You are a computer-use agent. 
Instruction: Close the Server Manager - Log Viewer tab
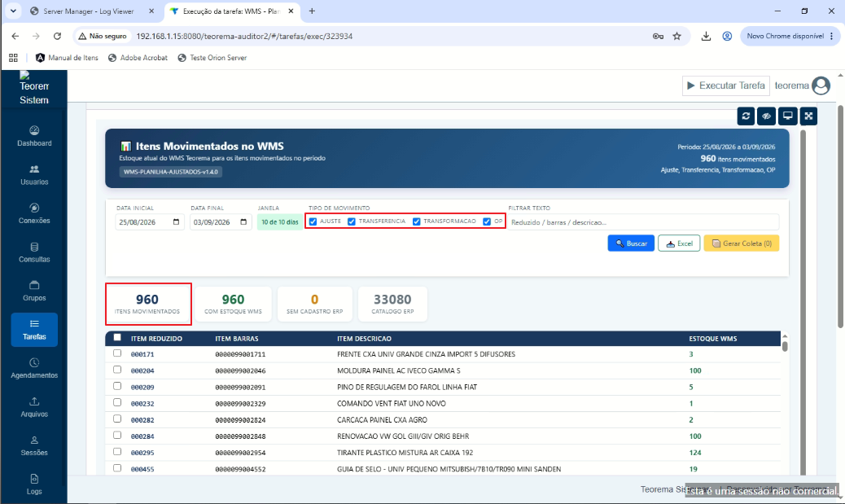pos(151,11)
